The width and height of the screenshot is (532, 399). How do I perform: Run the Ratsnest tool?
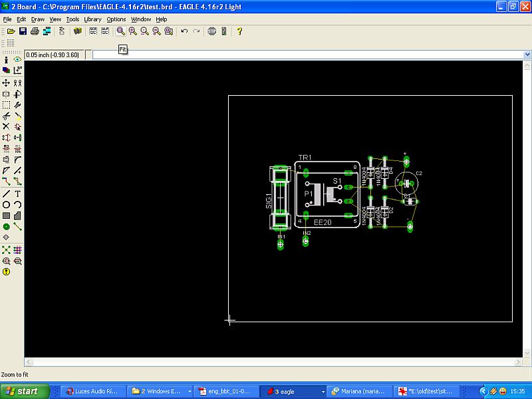click(x=6, y=250)
